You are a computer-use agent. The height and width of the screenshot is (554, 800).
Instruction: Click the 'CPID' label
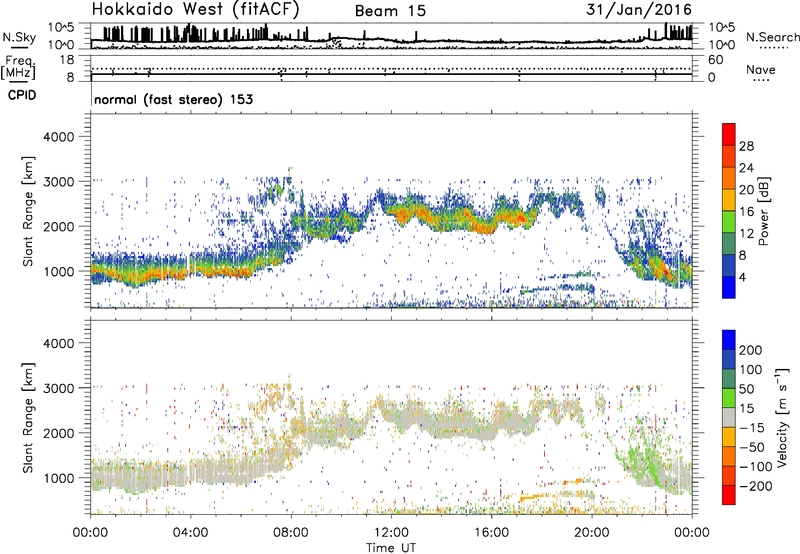point(22,95)
